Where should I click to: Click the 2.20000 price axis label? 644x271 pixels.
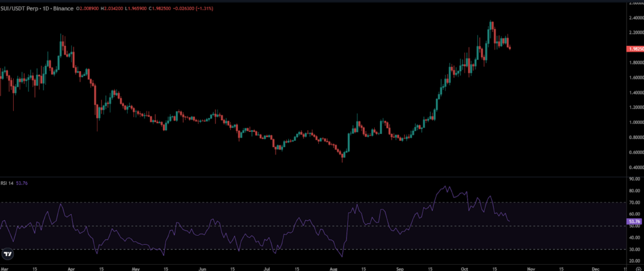tap(635, 33)
